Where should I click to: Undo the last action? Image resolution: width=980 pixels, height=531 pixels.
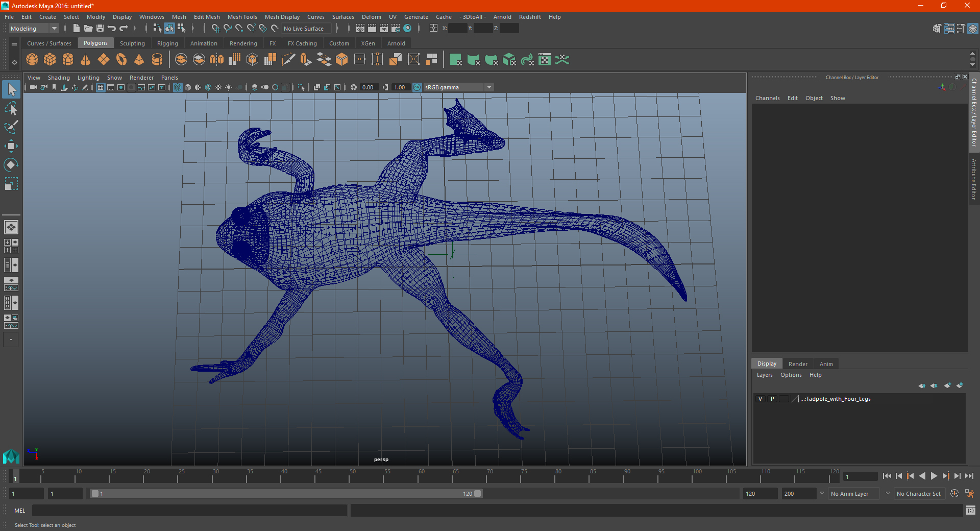click(x=112, y=29)
